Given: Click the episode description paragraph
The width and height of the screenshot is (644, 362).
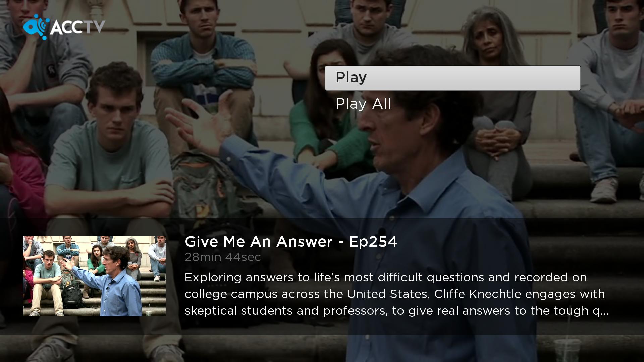Looking at the screenshot, I should tap(397, 294).
